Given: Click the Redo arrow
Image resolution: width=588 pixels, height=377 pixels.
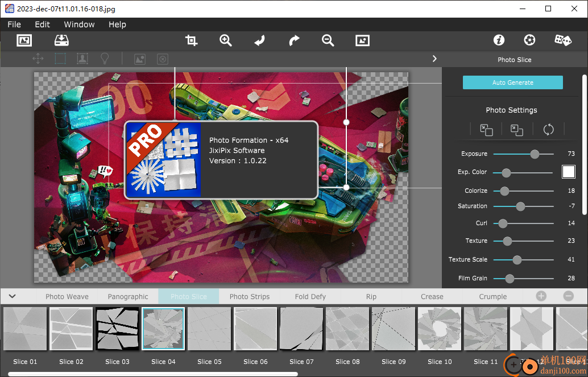Looking at the screenshot, I should (294, 40).
